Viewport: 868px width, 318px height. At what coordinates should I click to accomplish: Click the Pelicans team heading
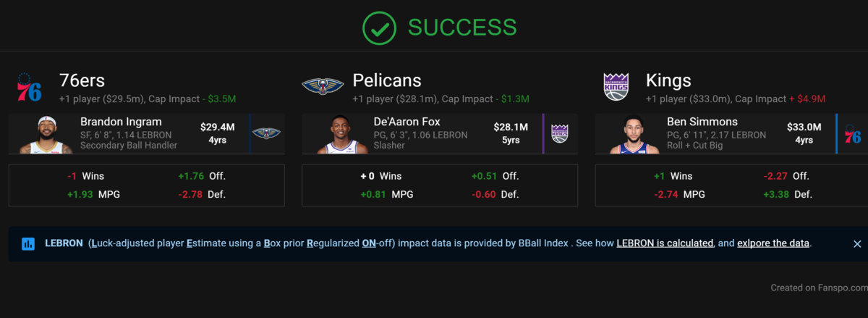pos(387,80)
